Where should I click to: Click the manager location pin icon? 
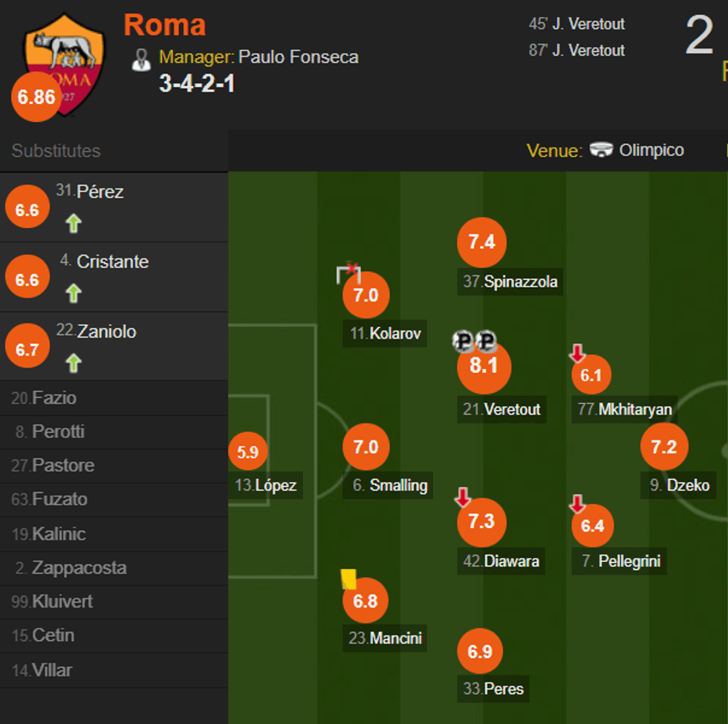(141, 58)
